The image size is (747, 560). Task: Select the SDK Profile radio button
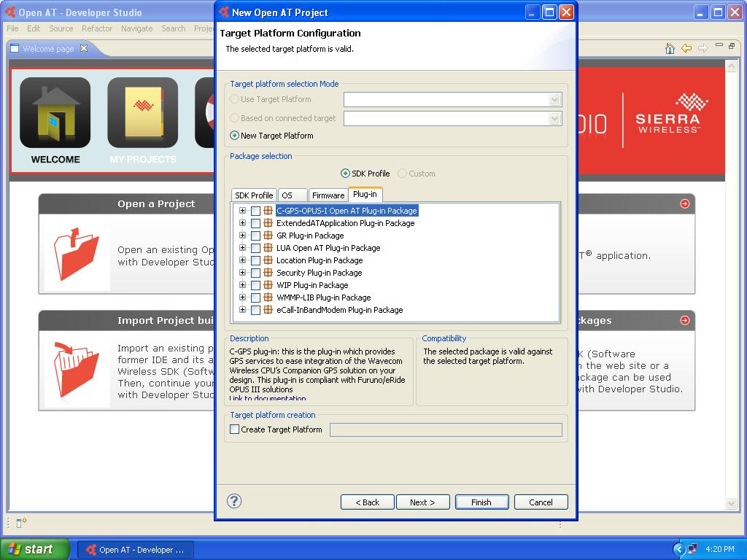click(x=345, y=174)
